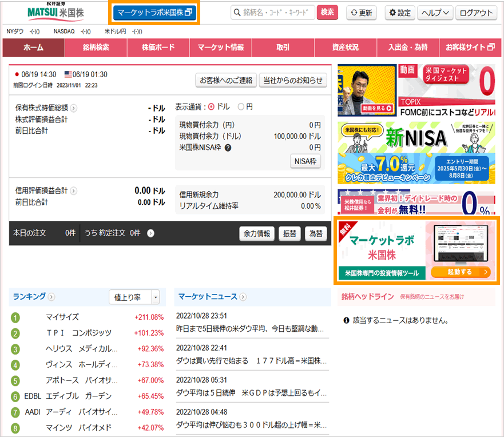Refresh page with 更新 button
Viewport: 504px width, 437px height.
click(362, 13)
